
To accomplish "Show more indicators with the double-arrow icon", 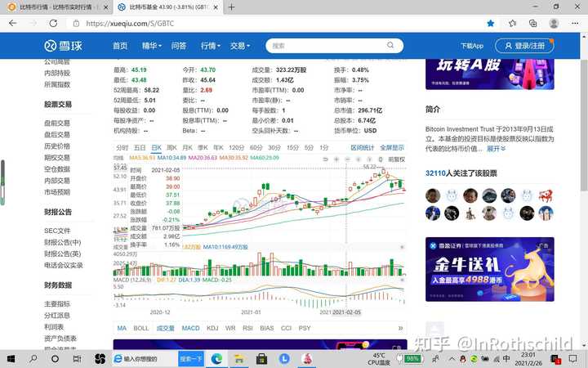I will (400, 328).
